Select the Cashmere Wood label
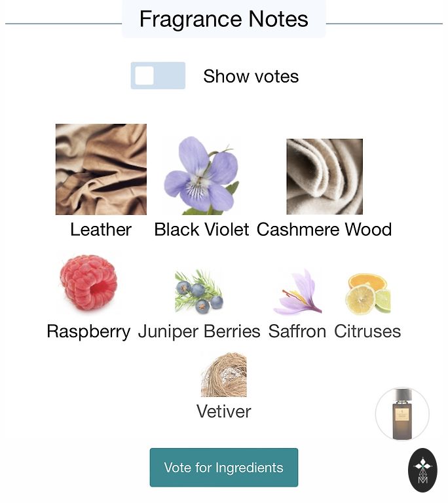 (324, 230)
